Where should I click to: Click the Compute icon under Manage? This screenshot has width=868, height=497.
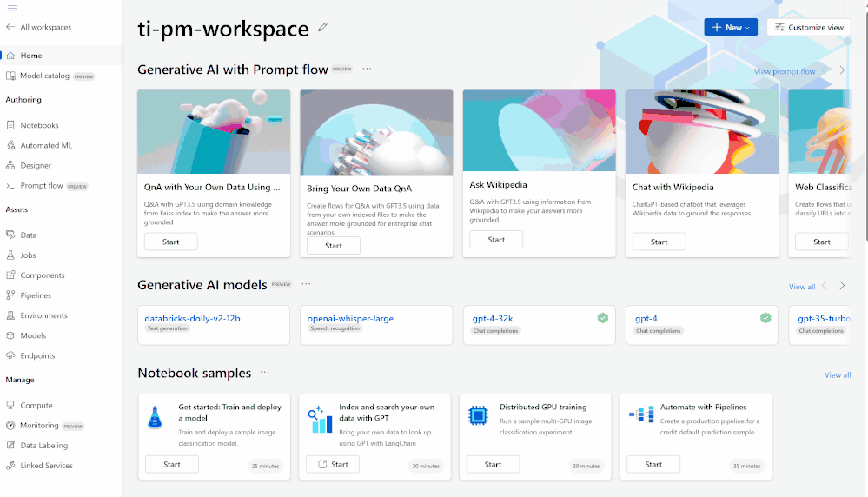point(10,405)
